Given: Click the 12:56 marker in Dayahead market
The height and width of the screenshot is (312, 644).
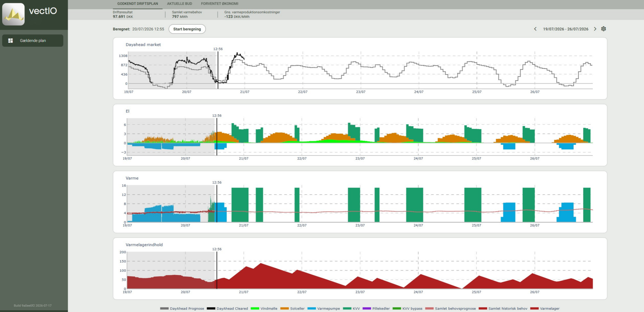Looking at the screenshot, I should coord(218,49).
